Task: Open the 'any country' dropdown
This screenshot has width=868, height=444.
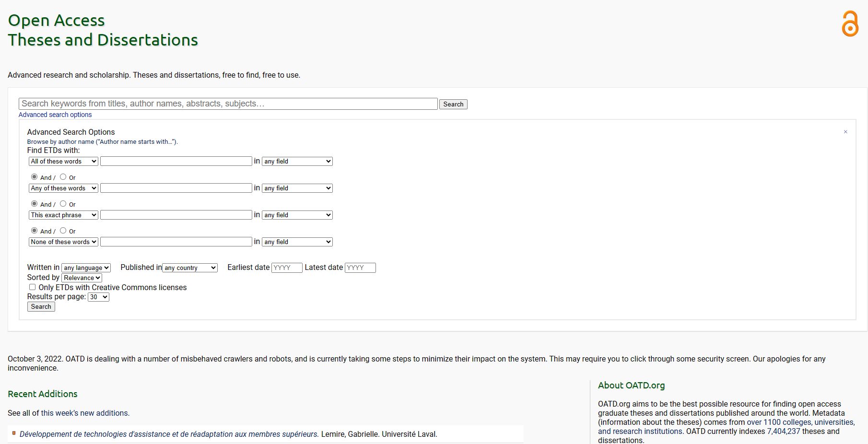Action: [190, 268]
